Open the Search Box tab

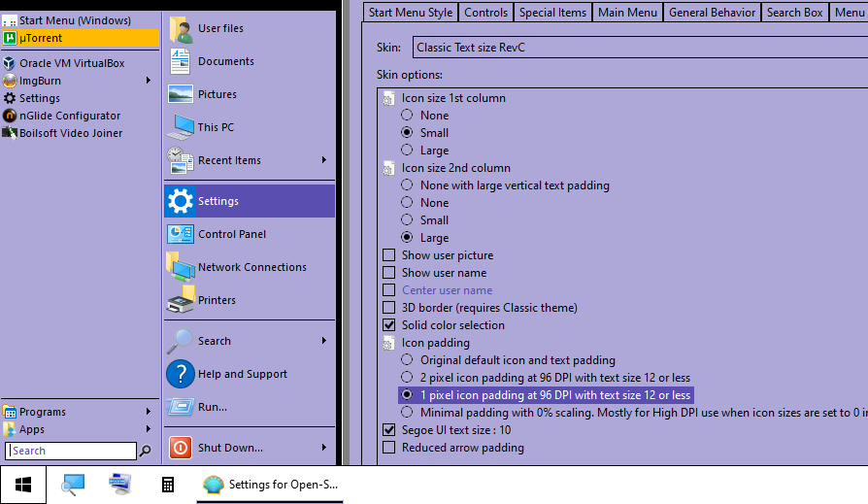(794, 13)
